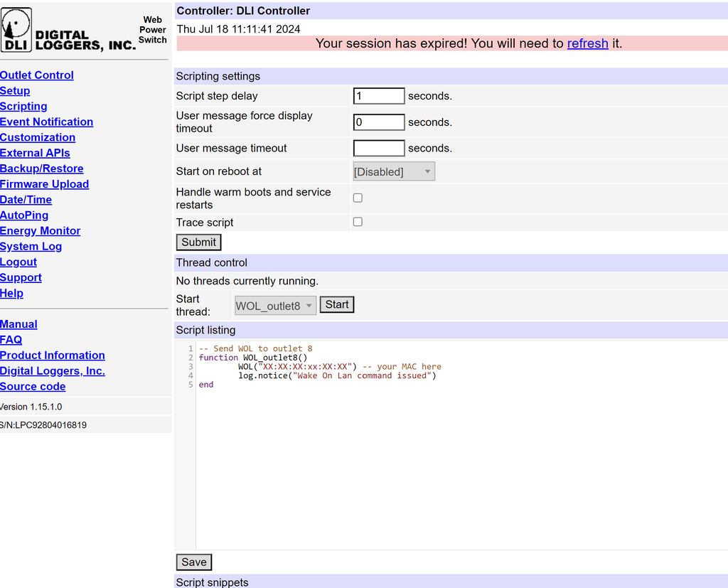728x588 pixels.
Task: Open the Firmware Upload page
Action: click(x=44, y=184)
